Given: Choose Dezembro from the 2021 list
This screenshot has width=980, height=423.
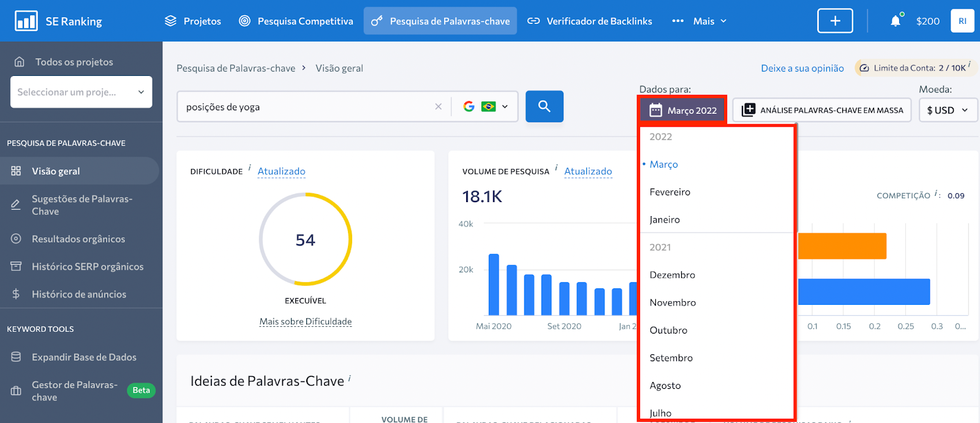Looking at the screenshot, I should pos(672,275).
